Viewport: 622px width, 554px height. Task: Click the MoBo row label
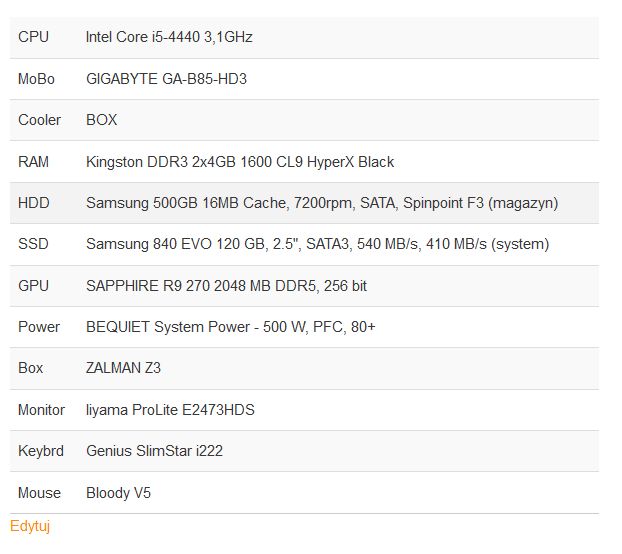[36, 79]
